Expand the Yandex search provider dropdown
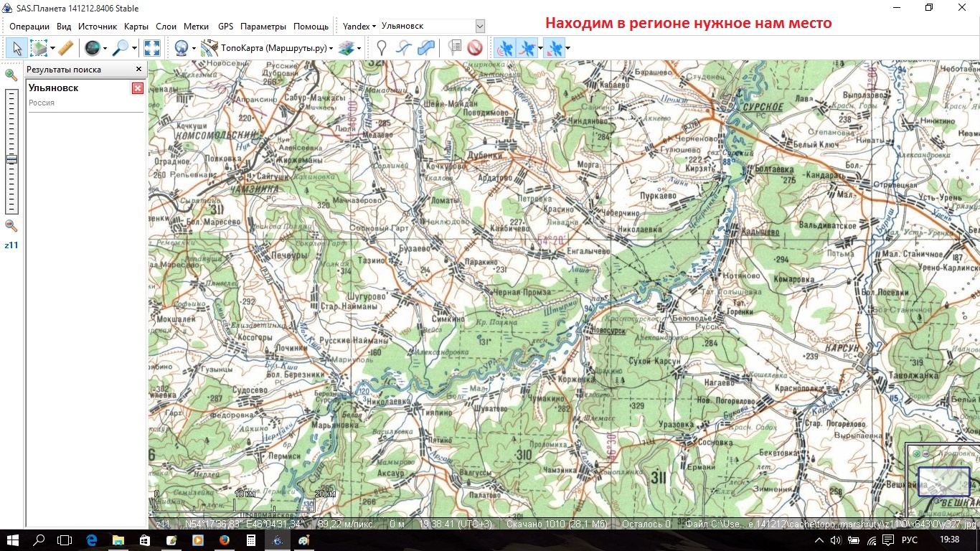The width and height of the screenshot is (980, 551). 359,26
